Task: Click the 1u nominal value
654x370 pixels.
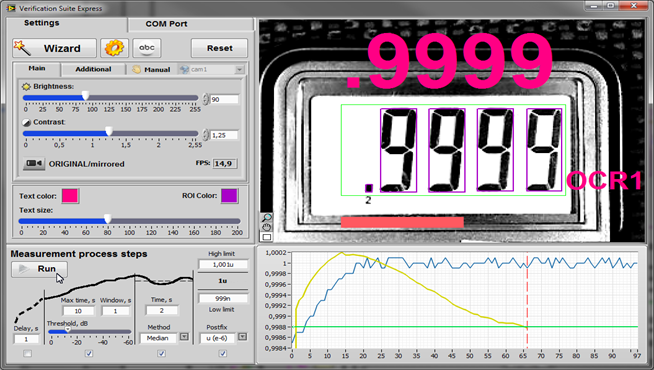Action: (x=223, y=281)
